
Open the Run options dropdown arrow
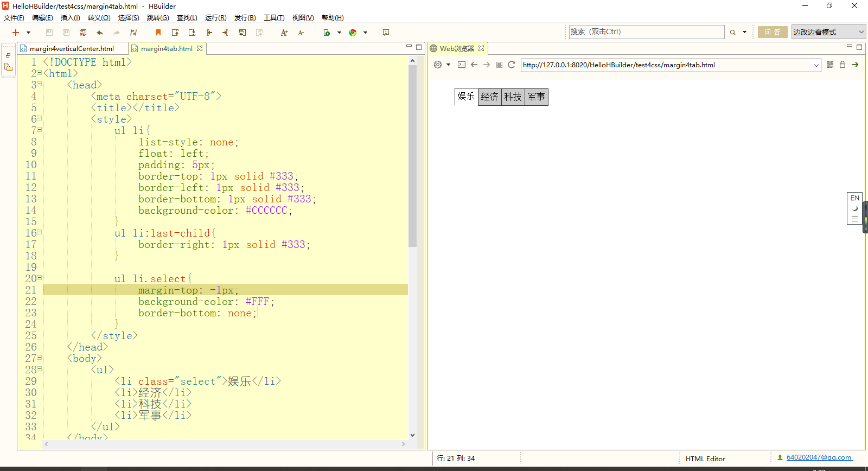(339, 33)
